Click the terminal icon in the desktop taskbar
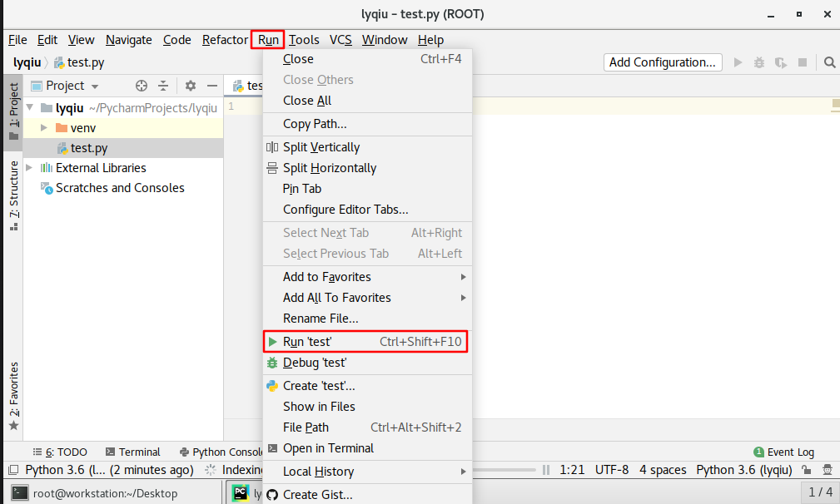 coord(20,492)
